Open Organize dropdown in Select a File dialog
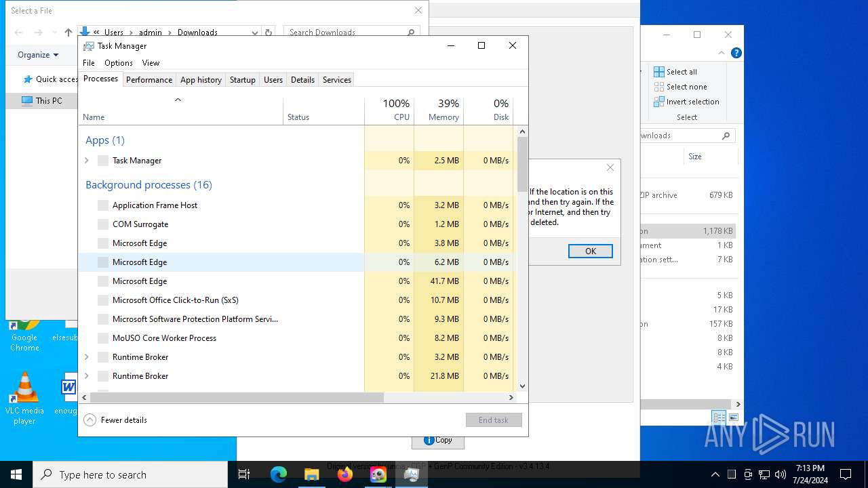 tap(38, 55)
